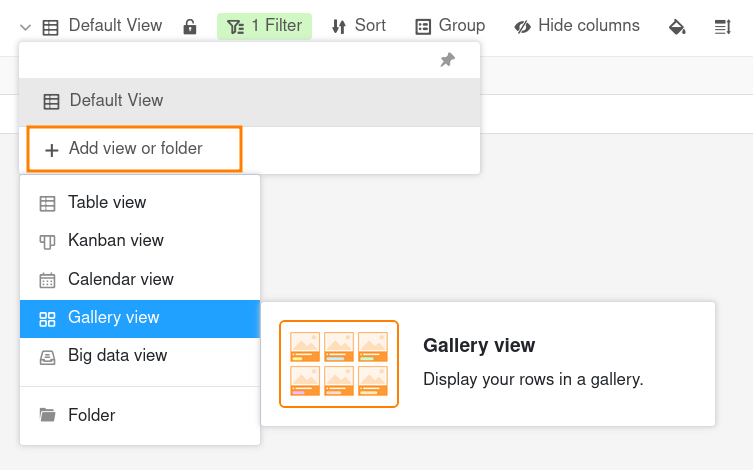
Task: Click the Folder icon in menu
Action: click(x=47, y=415)
